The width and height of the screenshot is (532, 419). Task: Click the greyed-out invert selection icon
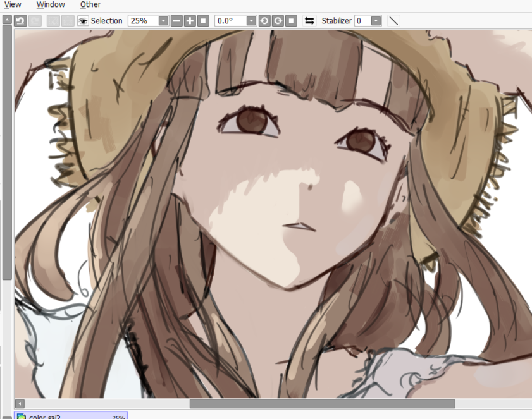point(68,21)
